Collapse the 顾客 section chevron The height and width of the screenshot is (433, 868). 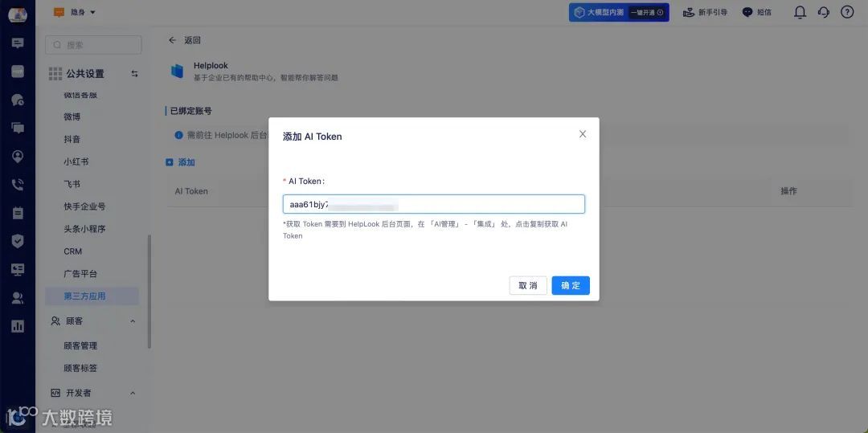coord(133,321)
